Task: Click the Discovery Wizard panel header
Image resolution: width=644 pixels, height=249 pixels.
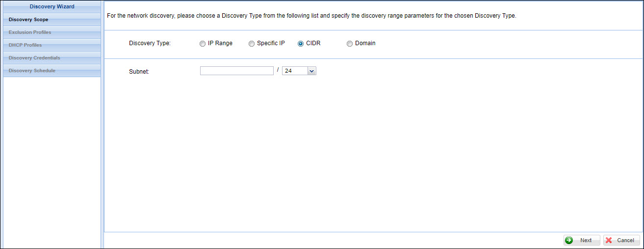Action: coord(52,7)
